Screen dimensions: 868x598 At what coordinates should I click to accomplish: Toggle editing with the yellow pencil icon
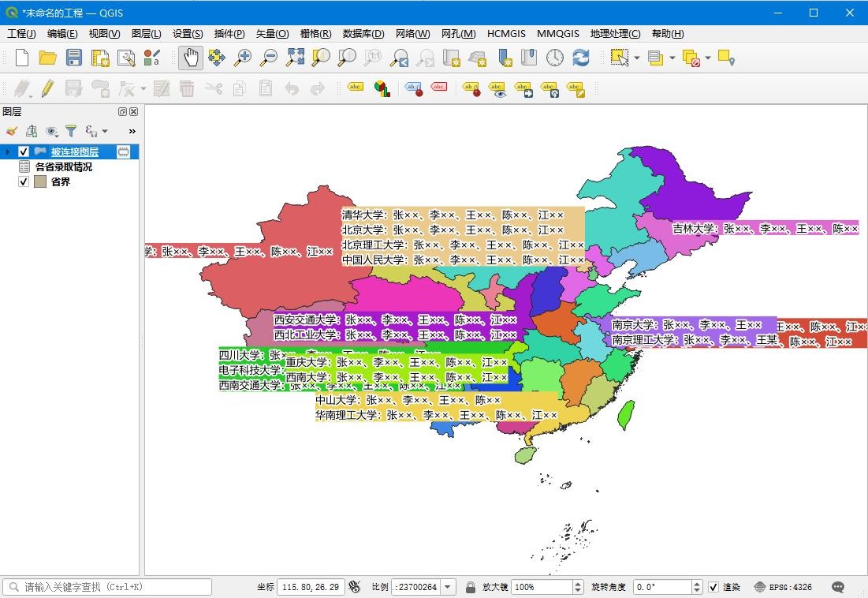[x=48, y=88]
